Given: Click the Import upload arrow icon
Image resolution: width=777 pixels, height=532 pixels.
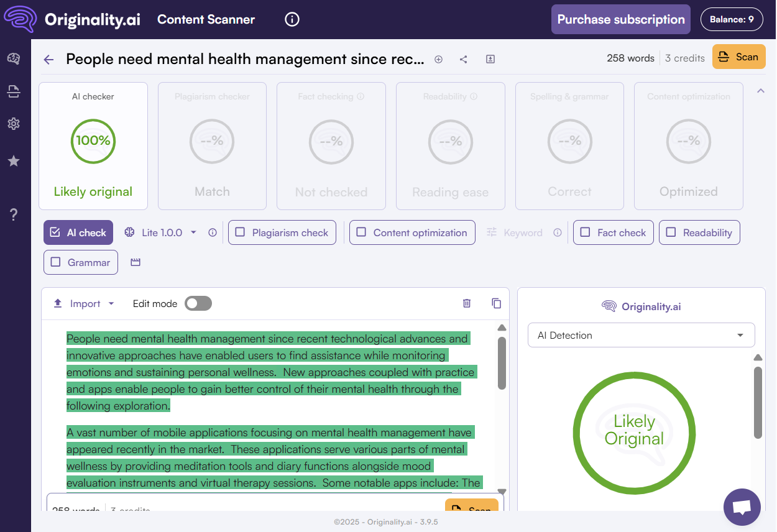Looking at the screenshot, I should pos(58,303).
